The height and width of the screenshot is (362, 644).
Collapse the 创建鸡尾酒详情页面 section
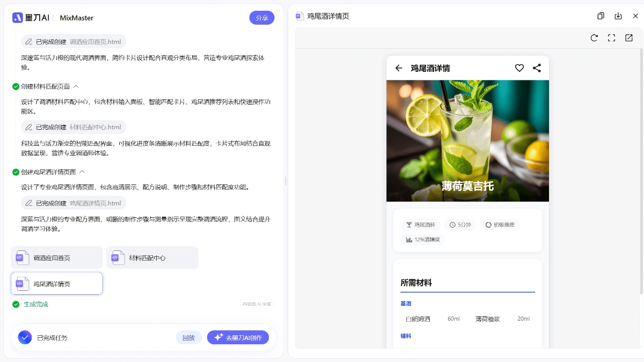[x=82, y=172]
